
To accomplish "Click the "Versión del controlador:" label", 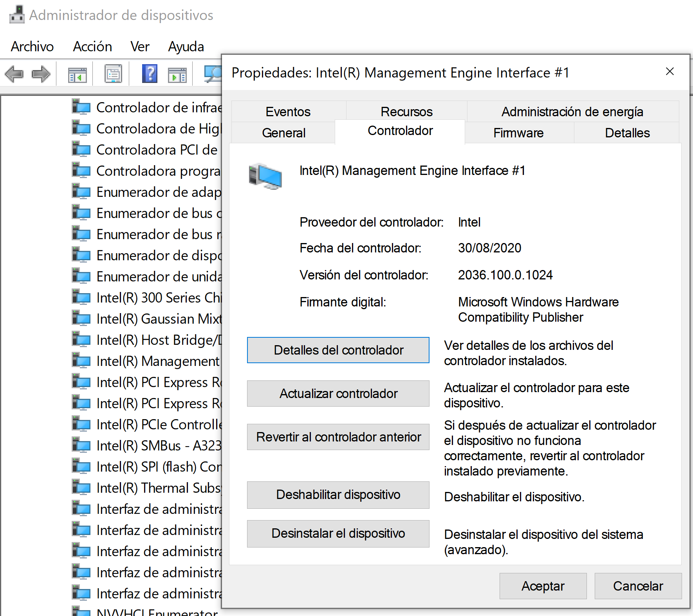I will click(x=364, y=275).
